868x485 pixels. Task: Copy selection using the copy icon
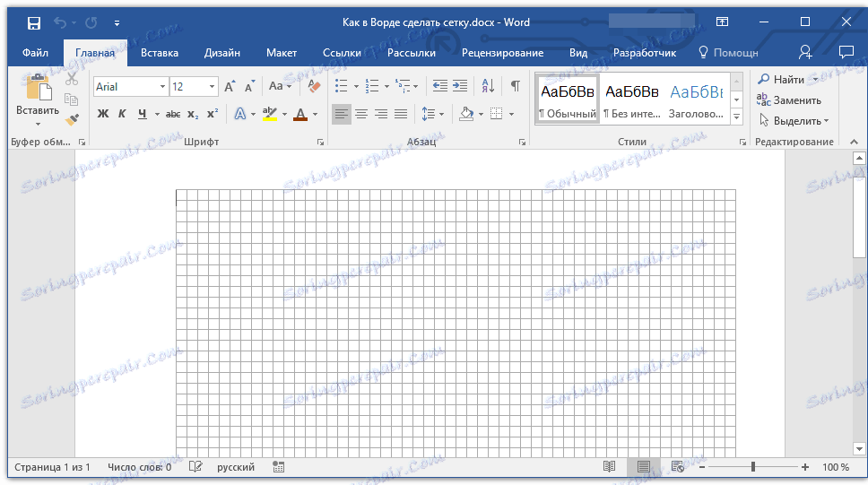point(72,100)
